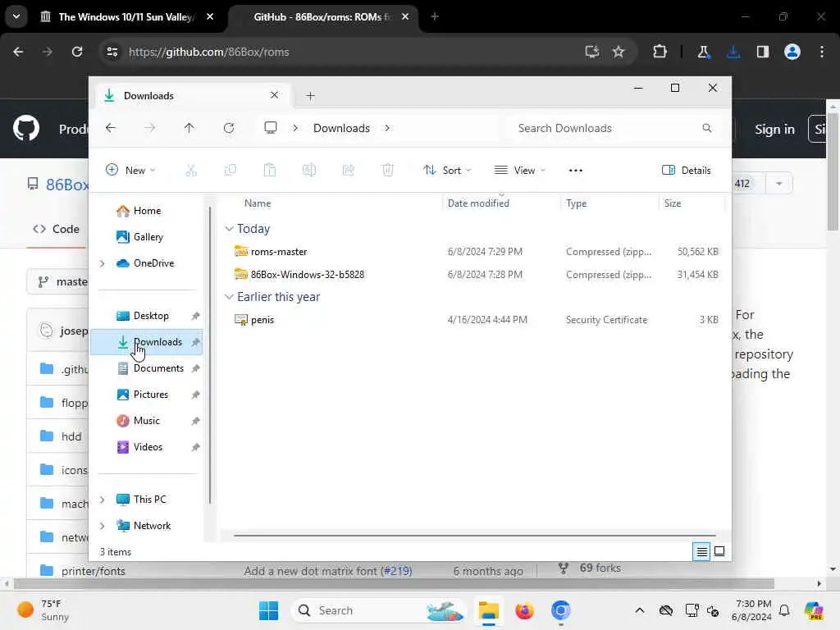Toggle the Details pane
Viewport: 840px width, 630px height.
687,171
